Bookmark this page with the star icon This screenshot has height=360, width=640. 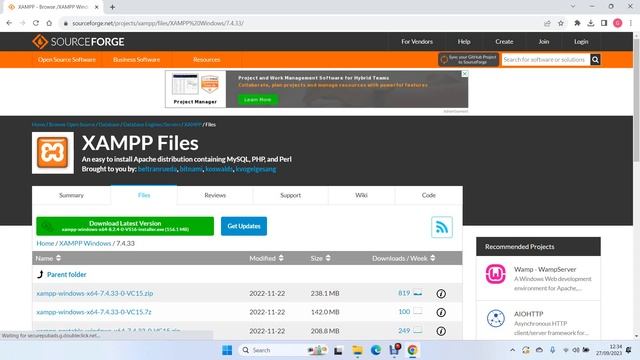[561, 23]
